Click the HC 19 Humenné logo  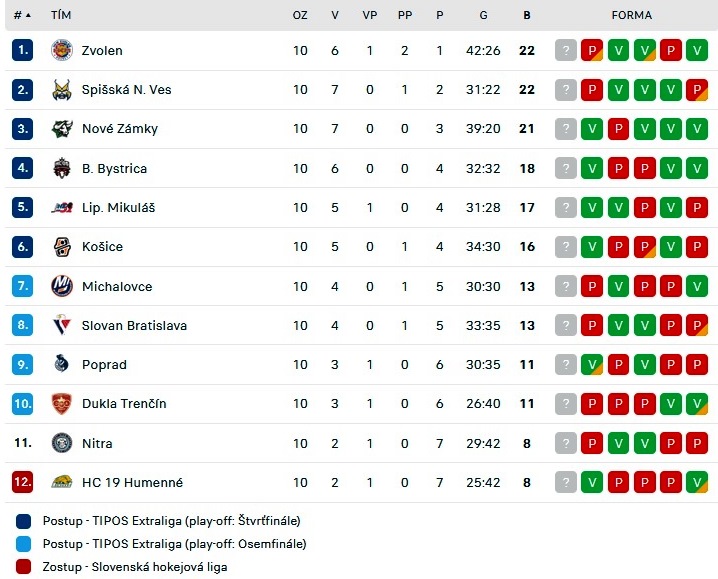pos(62,482)
